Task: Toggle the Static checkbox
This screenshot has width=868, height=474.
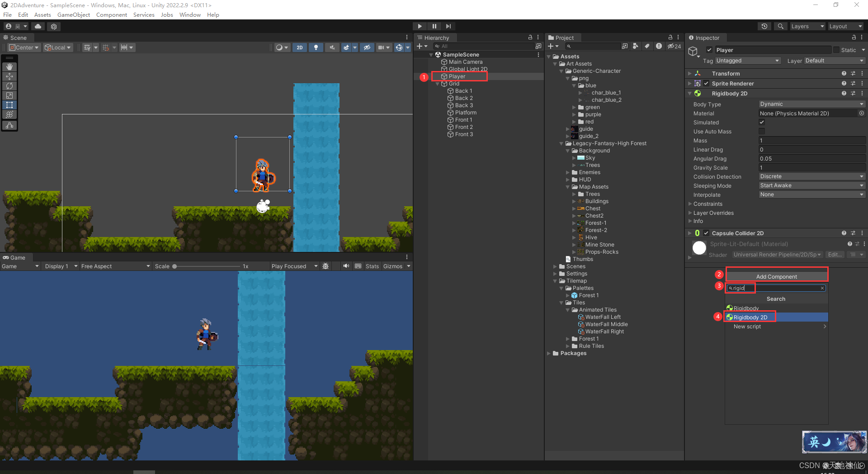Action: pos(836,50)
